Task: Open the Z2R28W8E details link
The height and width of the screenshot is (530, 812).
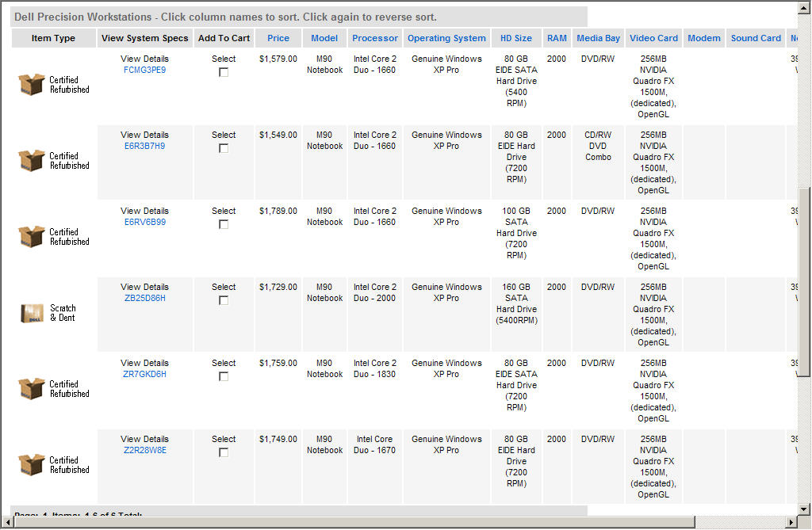Action: pyautogui.click(x=144, y=450)
